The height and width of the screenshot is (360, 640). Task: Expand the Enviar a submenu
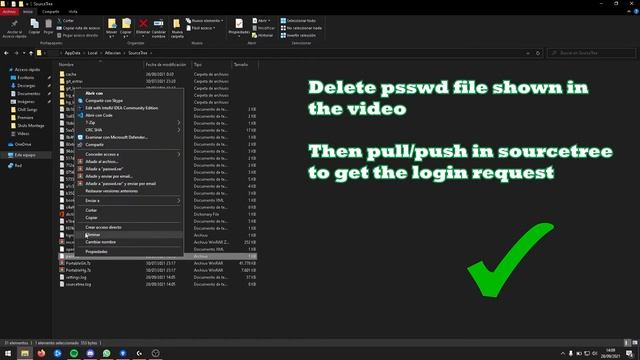tap(129, 200)
